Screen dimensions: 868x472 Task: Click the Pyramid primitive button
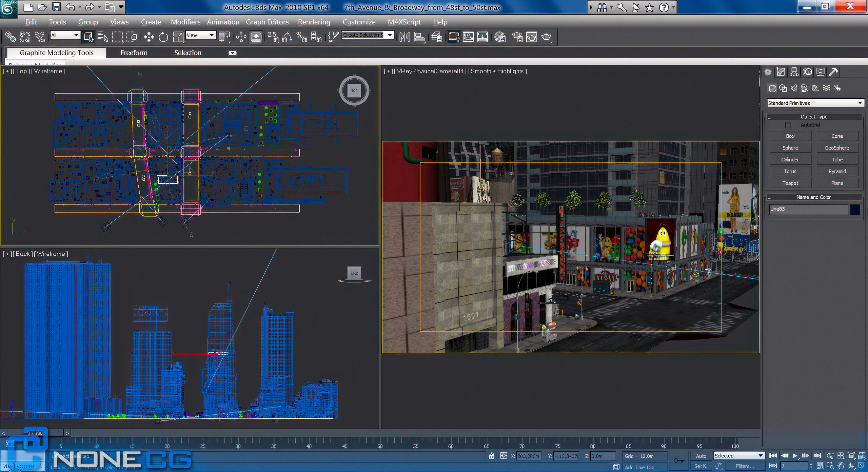[x=837, y=171]
